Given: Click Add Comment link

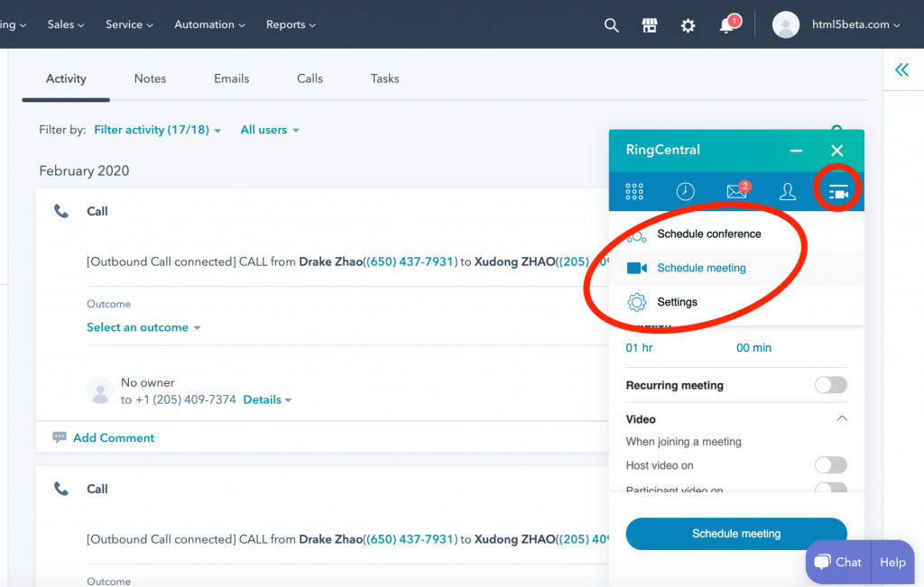Looking at the screenshot, I should (x=114, y=438).
